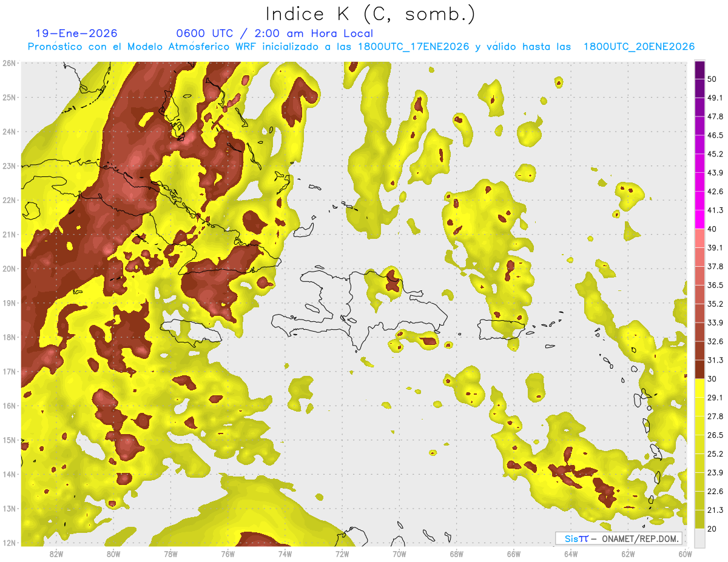The image size is (728, 562).
Task: Click the colorbar label "29.1"
Action: coord(715,398)
